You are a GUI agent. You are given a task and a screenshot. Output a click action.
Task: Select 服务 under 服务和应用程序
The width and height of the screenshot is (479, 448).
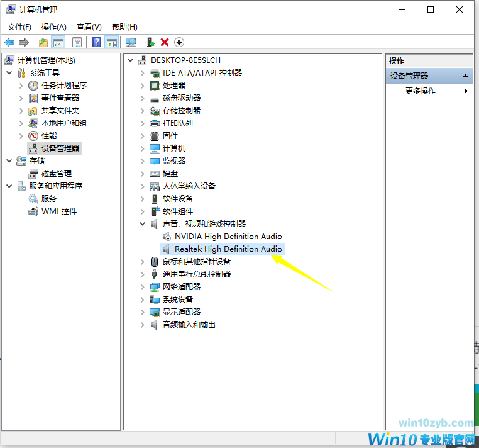point(49,198)
